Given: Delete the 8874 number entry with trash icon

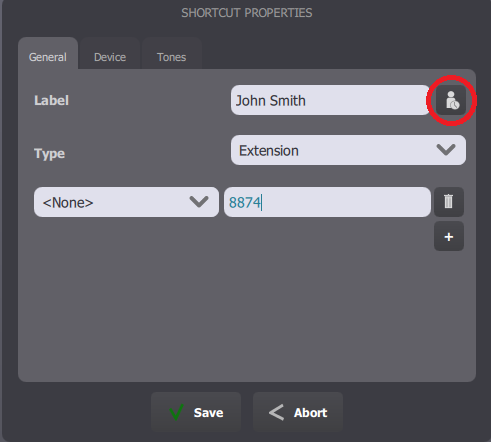Looking at the screenshot, I should [449, 202].
